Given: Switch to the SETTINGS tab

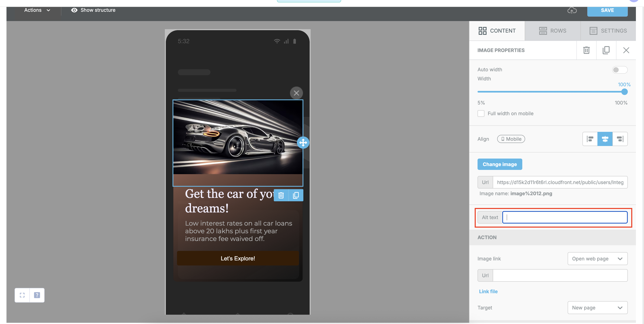Looking at the screenshot, I should [x=608, y=31].
